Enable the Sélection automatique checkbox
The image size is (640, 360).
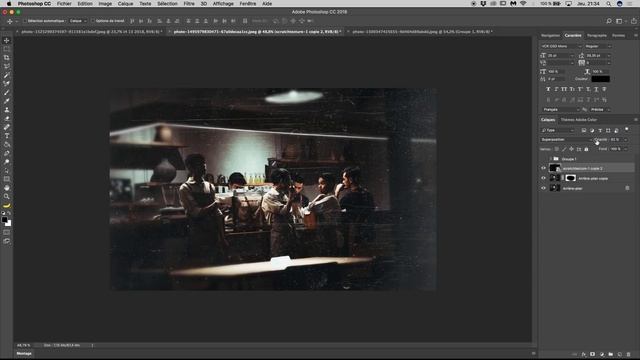24,21
